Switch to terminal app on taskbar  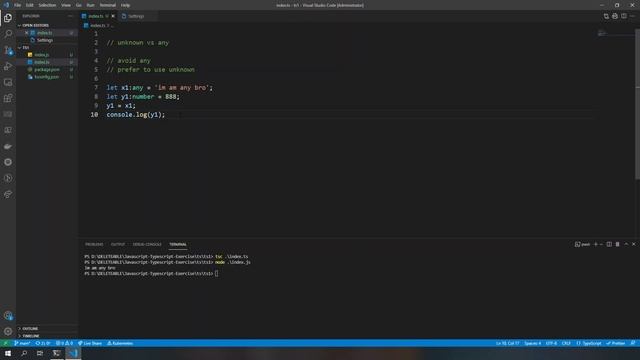coord(56,353)
